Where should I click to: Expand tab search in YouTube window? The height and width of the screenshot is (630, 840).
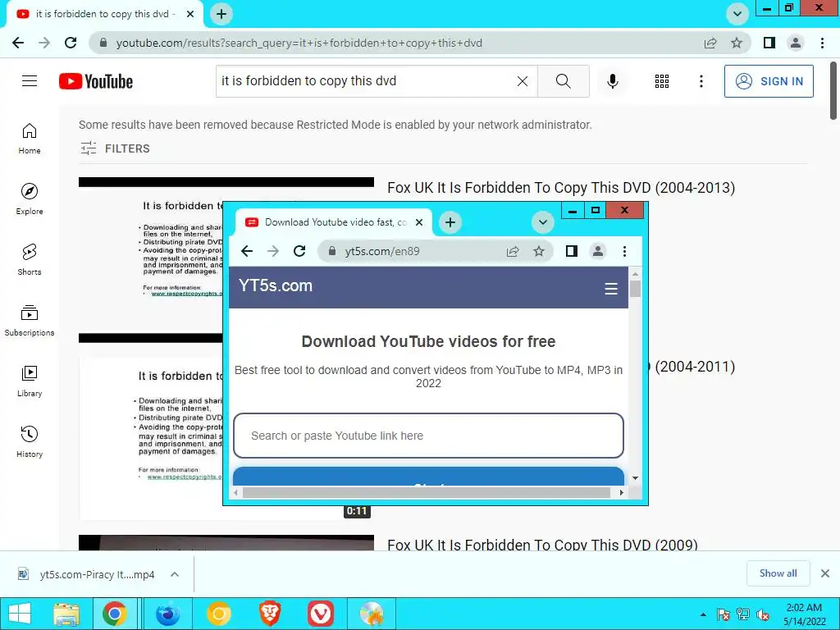(737, 14)
